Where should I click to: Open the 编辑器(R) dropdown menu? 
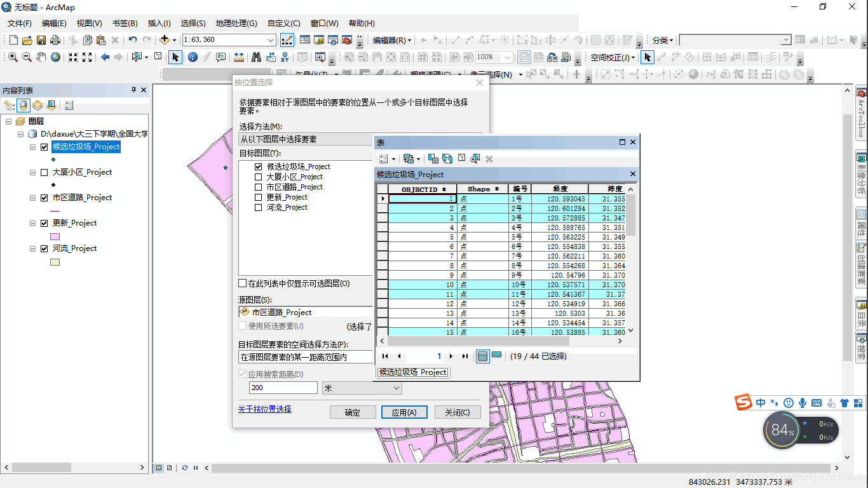tap(392, 40)
